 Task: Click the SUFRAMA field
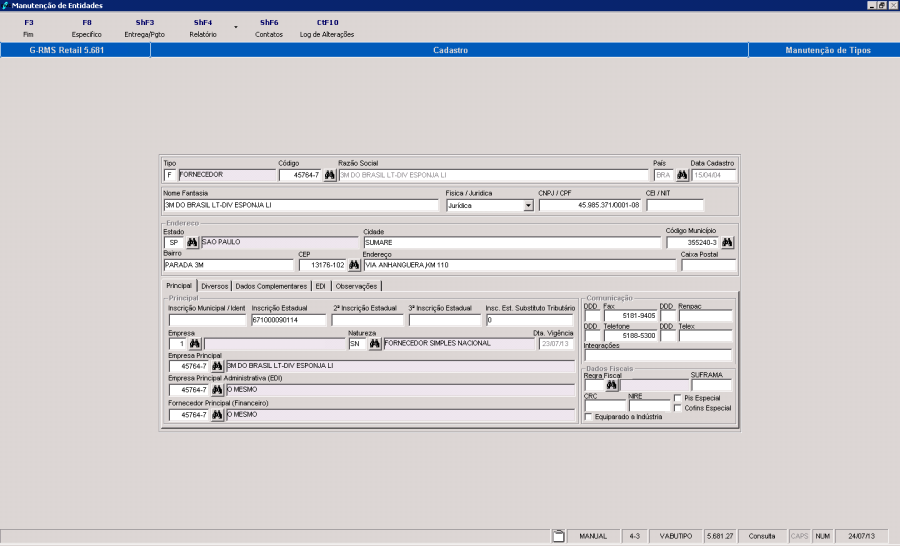(x=711, y=385)
